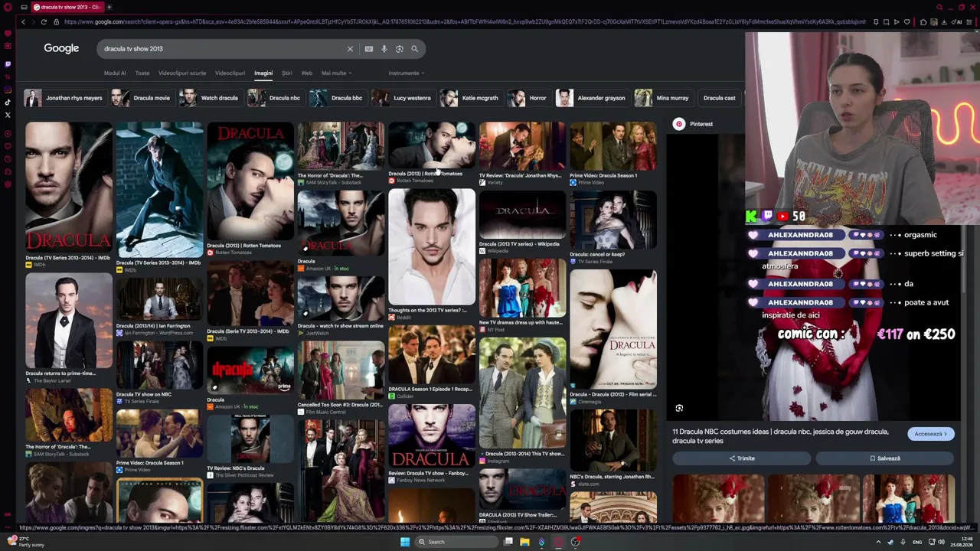980x551 pixels.
Task: Filter by Dracula movie chip
Action: tap(142, 98)
